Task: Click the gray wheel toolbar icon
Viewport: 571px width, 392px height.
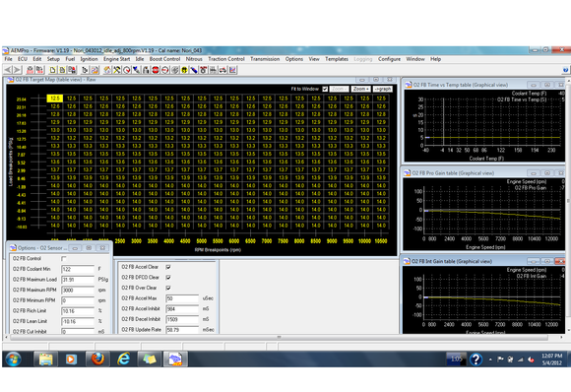Action: coord(175,70)
